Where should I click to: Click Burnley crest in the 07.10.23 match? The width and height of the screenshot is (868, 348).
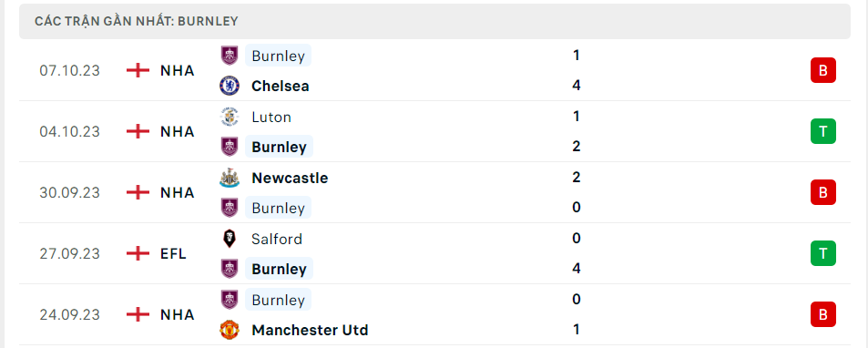coord(230,56)
